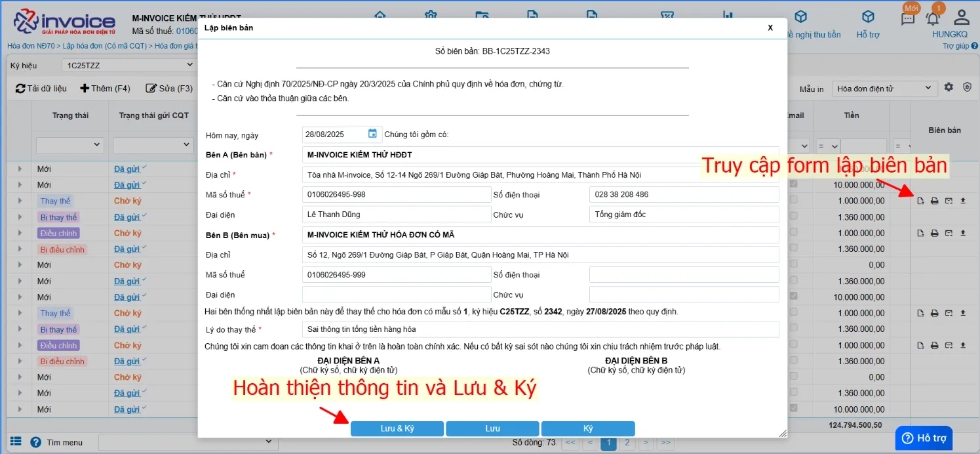Viewport: 980px width, 454px height.
Task: Open Đã gửi link in first table row
Action: [x=127, y=169]
